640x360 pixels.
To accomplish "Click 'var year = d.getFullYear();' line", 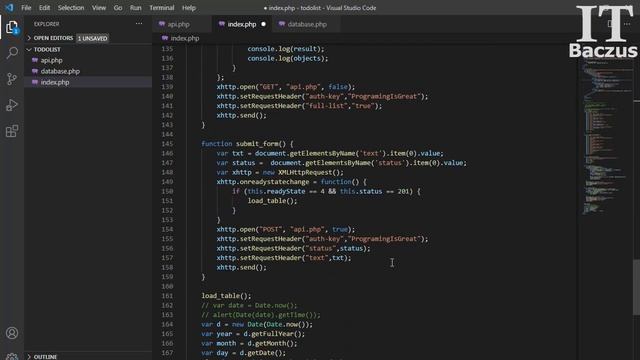I will tap(253, 334).
